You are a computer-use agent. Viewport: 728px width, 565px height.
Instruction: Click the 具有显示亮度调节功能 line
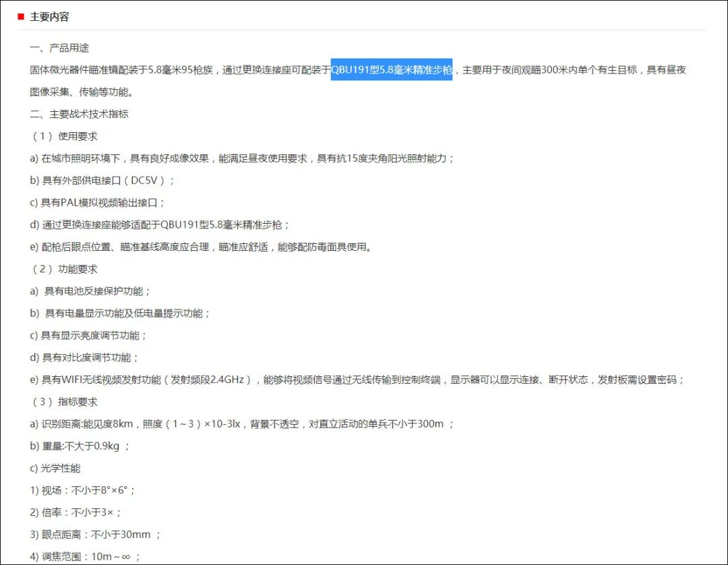click(88, 336)
